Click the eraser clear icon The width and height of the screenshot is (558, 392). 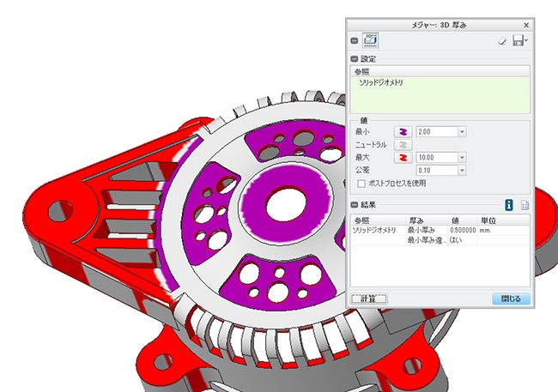coord(502,40)
